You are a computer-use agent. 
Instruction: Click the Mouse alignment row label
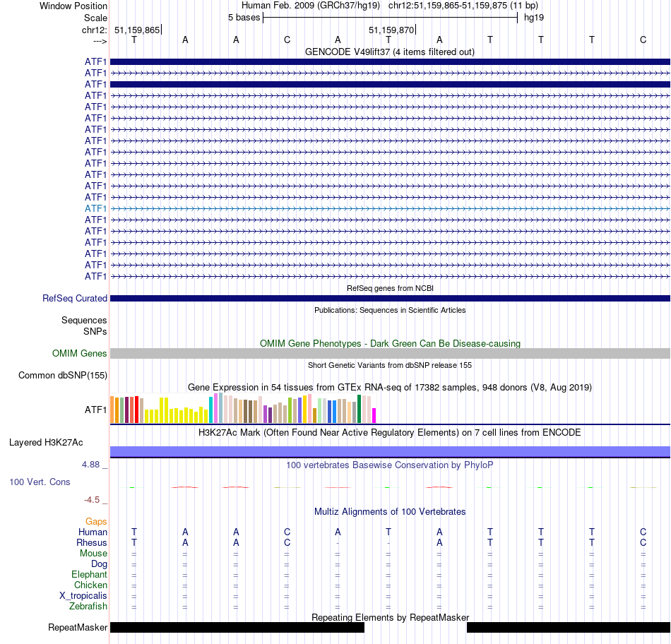click(x=93, y=553)
